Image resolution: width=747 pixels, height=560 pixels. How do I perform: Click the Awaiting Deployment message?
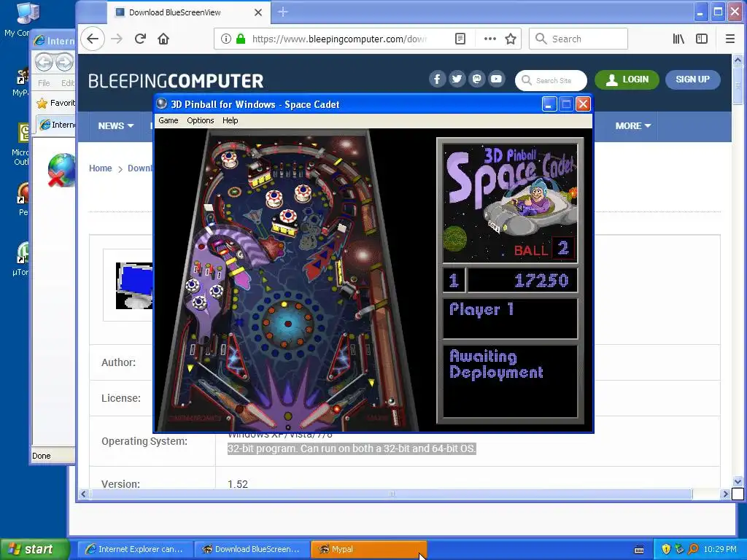496,364
